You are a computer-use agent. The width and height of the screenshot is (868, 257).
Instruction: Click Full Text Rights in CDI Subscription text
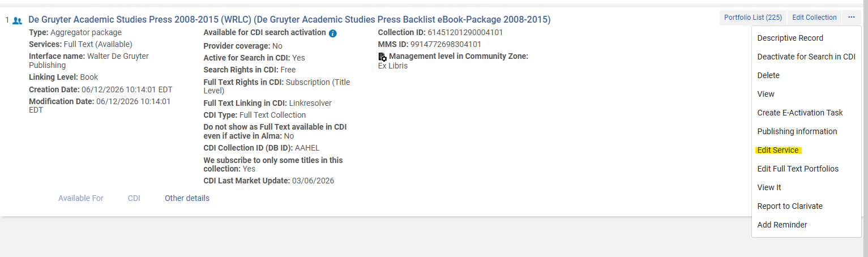[x=277, y=86]
